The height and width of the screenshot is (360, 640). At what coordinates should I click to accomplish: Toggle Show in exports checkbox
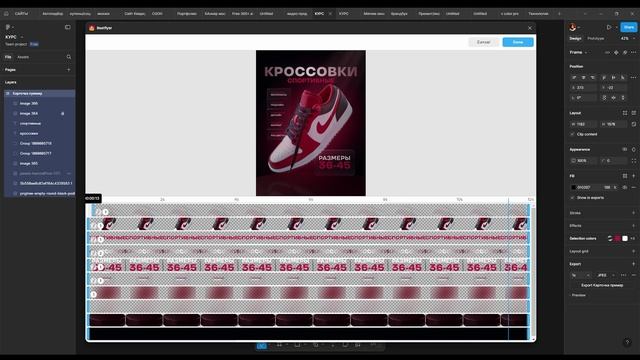click(x=572, y=198)
